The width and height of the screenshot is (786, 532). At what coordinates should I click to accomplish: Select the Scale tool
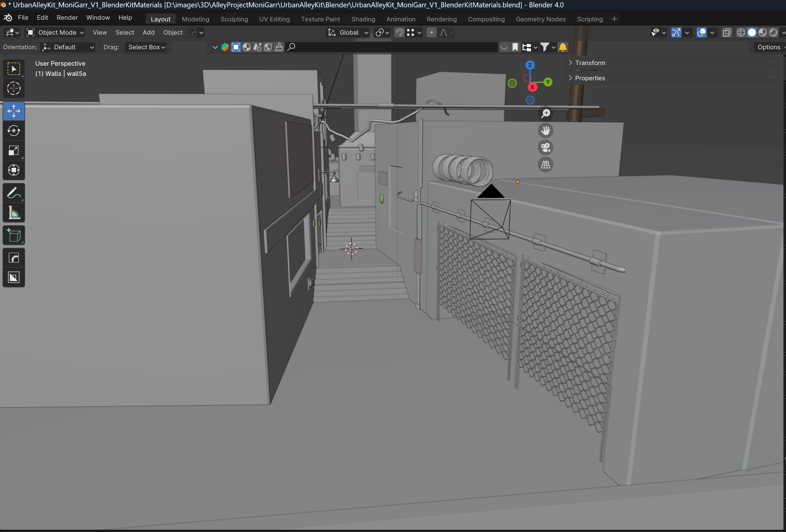tap(14, 150)
